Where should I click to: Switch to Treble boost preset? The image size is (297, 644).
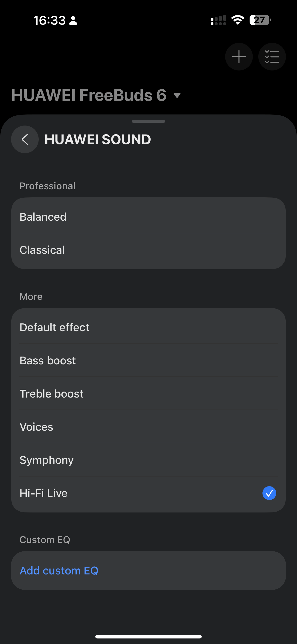click(148, 394)
